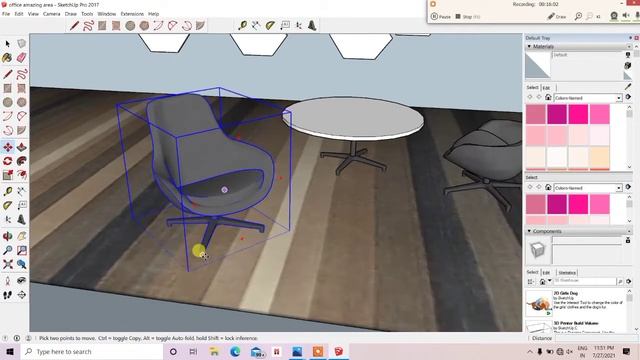
Task: Collapse the Materials panel
Action: click(529, 47)
